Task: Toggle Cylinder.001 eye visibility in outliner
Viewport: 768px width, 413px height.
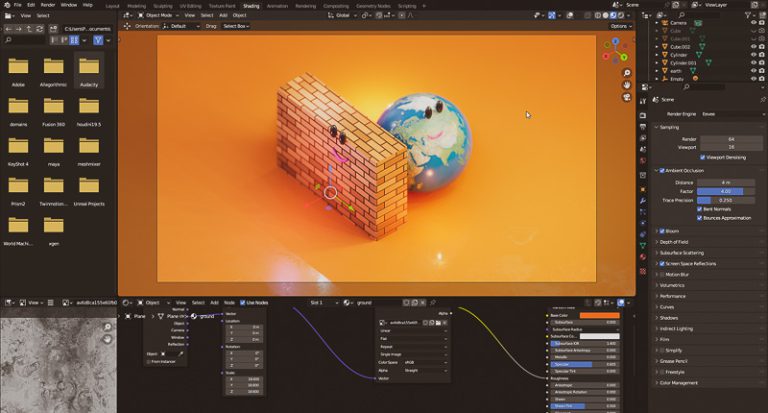Action: 753,63
